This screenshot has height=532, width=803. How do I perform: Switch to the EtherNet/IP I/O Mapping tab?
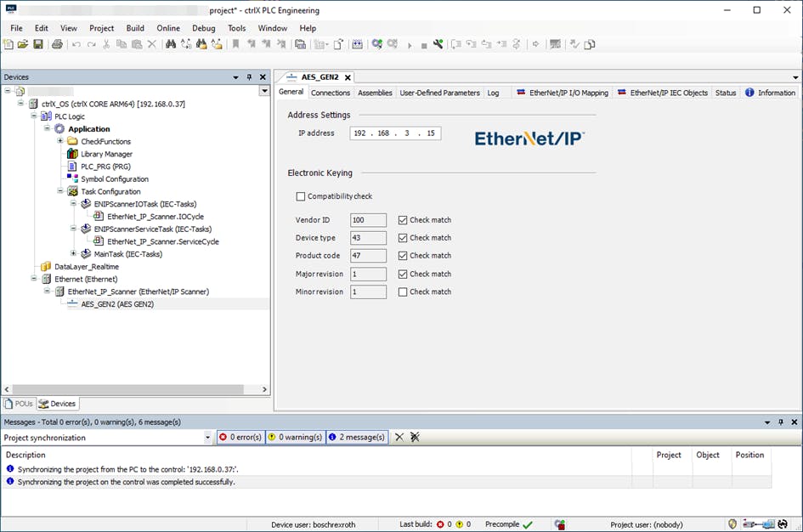coord(563,93)
